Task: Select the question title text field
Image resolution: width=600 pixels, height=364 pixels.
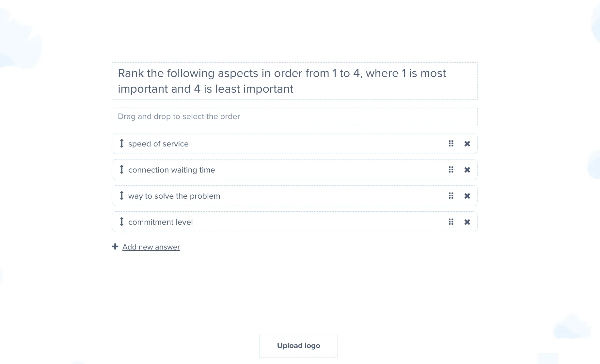Action: [294, 81]
